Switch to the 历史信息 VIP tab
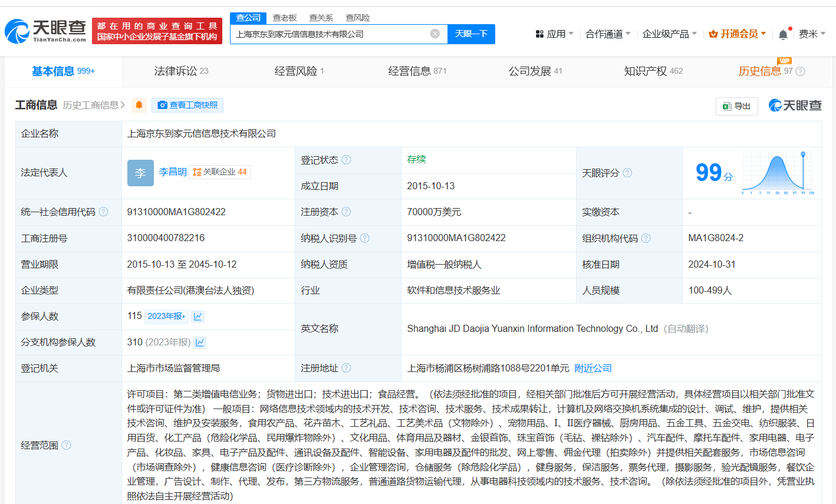This screenshot has height=504, width=836. (765, 71)
